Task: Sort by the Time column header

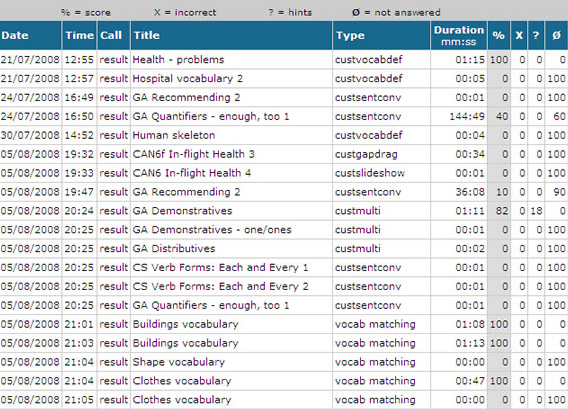Action: tap(79, 36)
